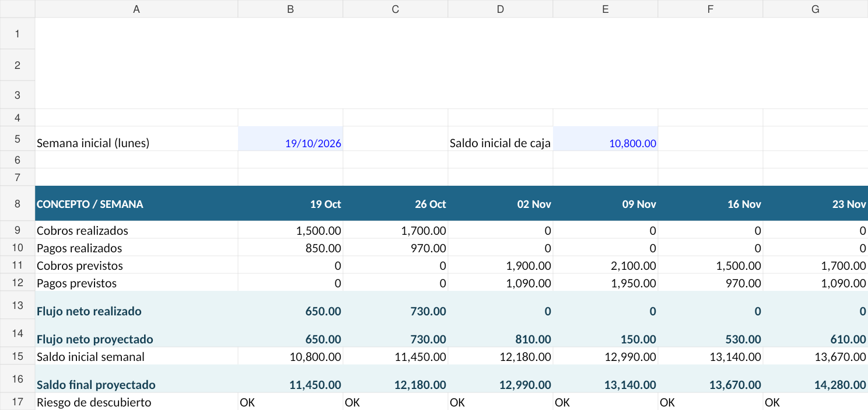
Task: Select column D header
Action: coord(501,9)
